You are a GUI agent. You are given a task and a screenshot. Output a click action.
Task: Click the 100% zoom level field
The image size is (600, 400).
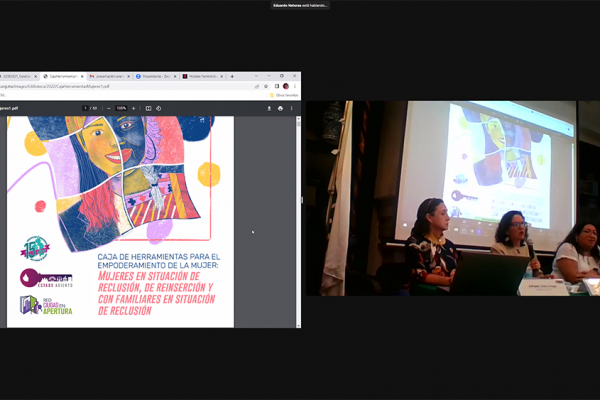121,108
